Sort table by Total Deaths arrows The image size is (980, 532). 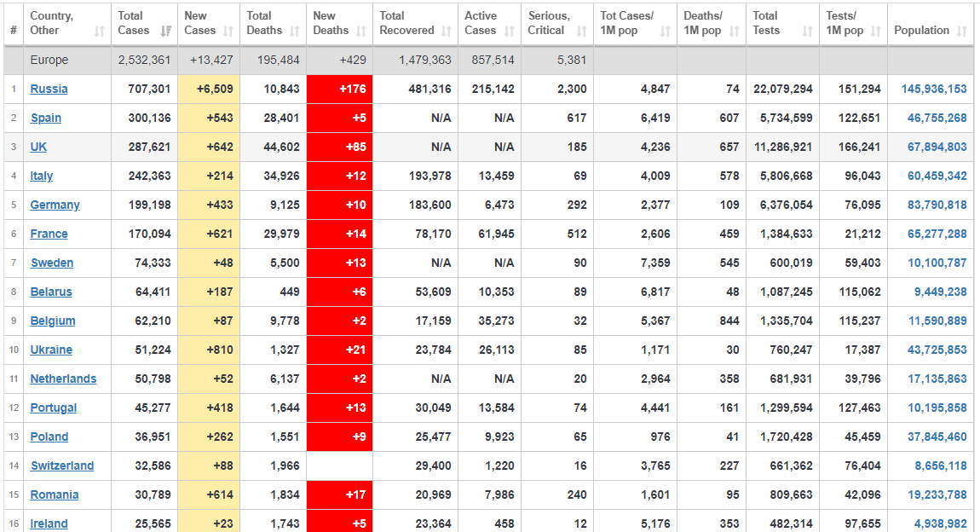(294, 32)
